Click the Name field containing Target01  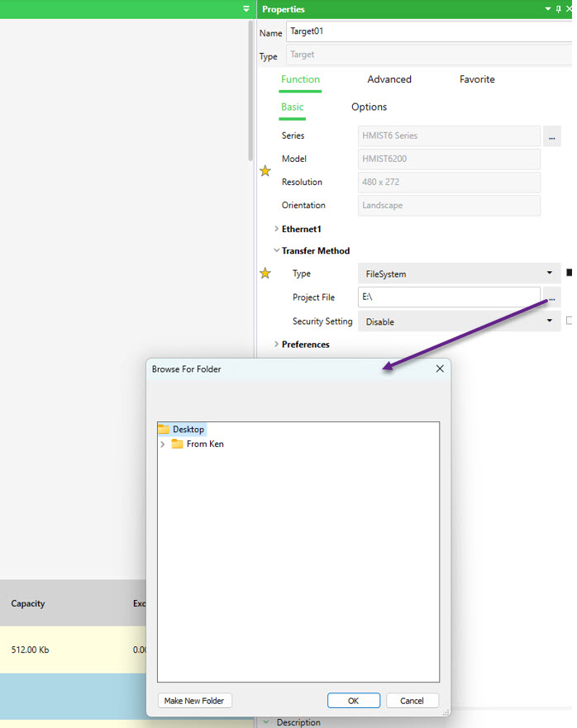(429, 31)
